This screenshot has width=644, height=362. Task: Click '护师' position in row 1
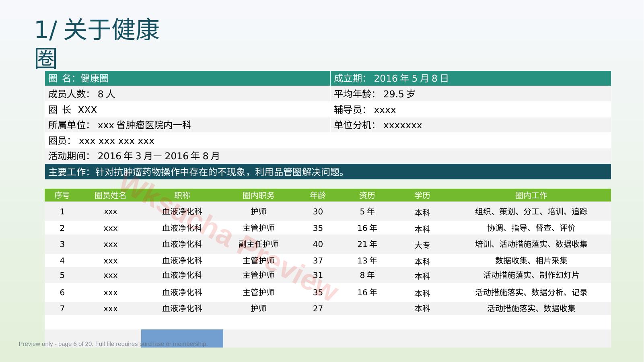coord(259,211)
